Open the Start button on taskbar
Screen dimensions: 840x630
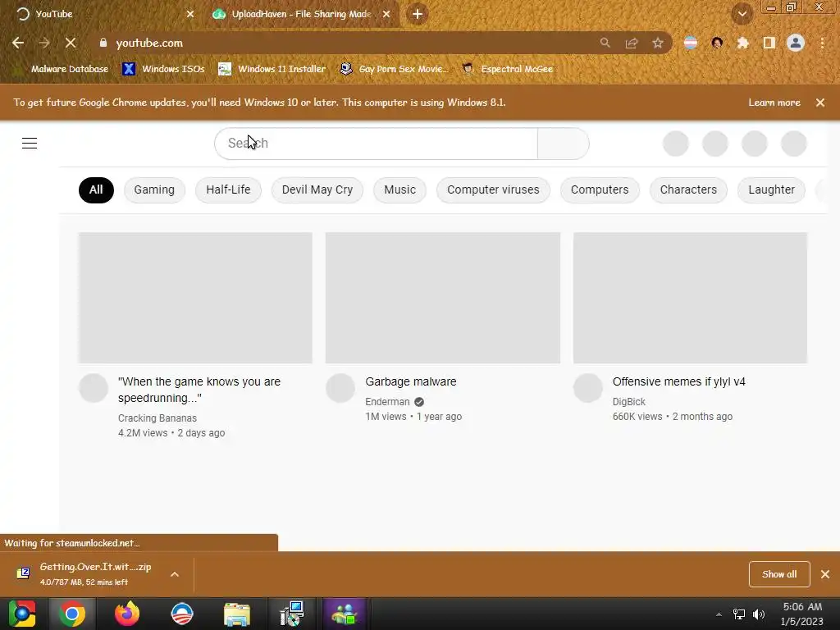(22, 614)
